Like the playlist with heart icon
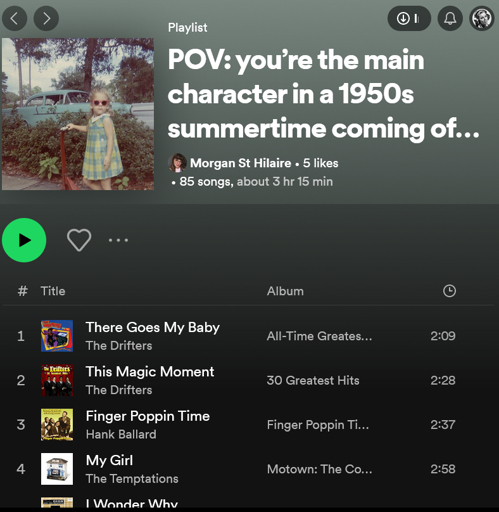499x512 pixels. point(79,240)
